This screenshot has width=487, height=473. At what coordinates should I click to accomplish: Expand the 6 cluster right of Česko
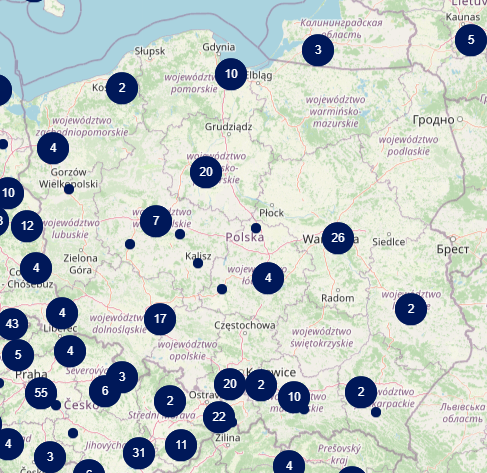tap(105, 391)
